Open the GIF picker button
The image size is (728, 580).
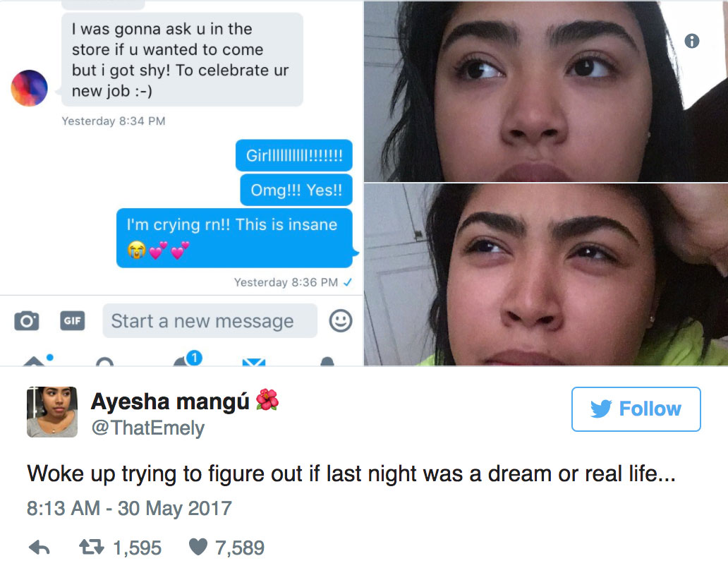coord(73,320)
